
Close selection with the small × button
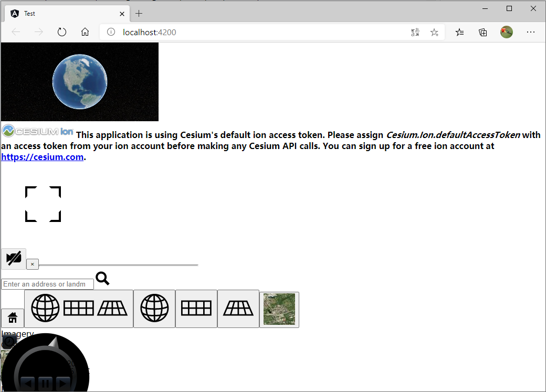(33, 264)
